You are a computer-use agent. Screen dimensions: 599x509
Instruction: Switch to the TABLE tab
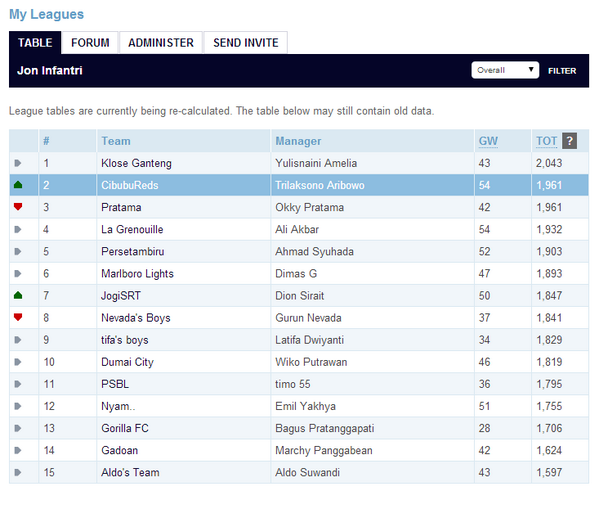35,42
